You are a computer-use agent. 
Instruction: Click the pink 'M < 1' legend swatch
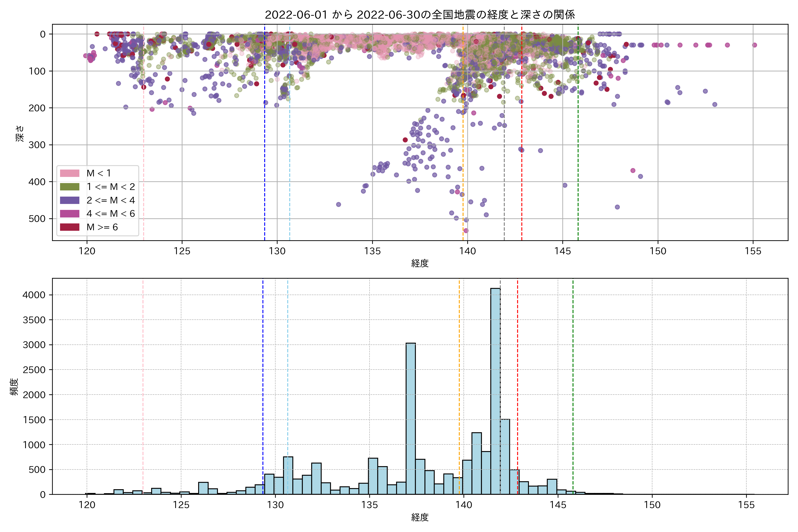click(x=70, y=173)
